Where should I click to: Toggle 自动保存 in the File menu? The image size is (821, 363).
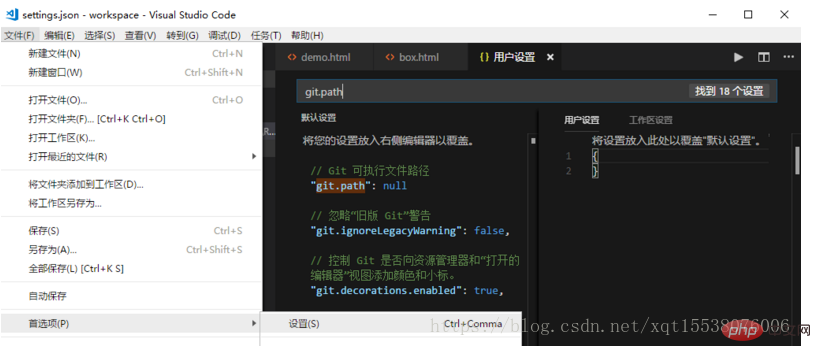click(131, 296)
